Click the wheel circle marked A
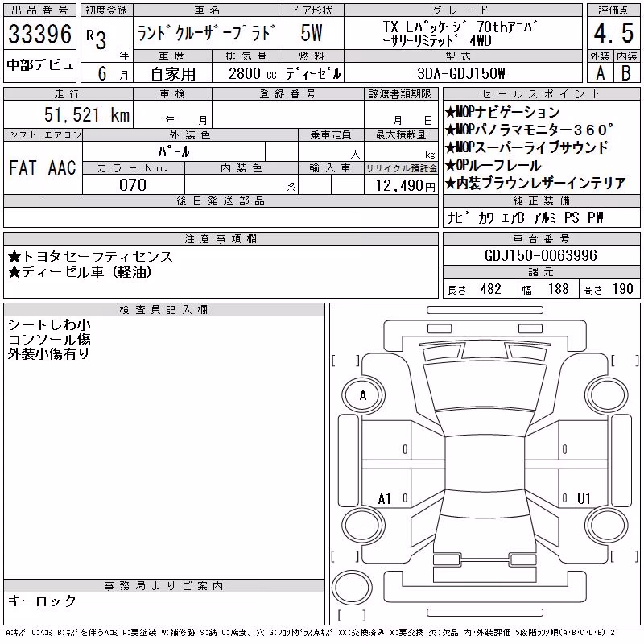This screenshot has height=644, width=644. 363,395
